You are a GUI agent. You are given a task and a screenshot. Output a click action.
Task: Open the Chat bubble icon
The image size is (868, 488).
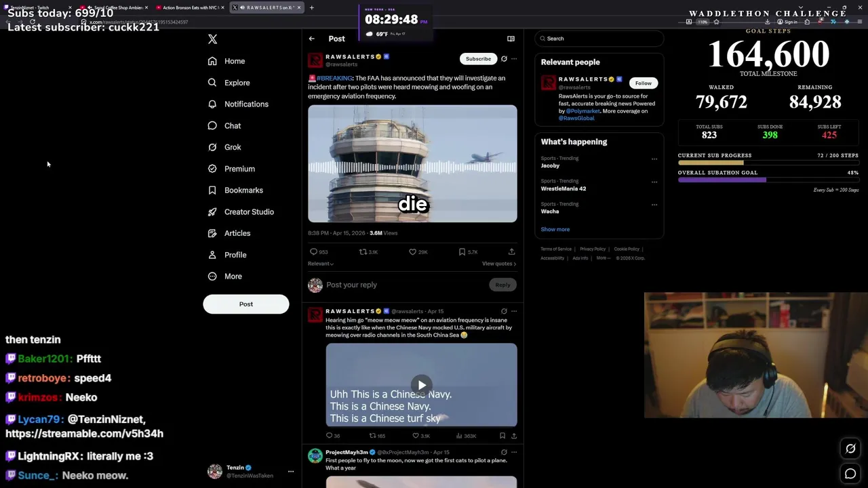(x=212, y=125)
